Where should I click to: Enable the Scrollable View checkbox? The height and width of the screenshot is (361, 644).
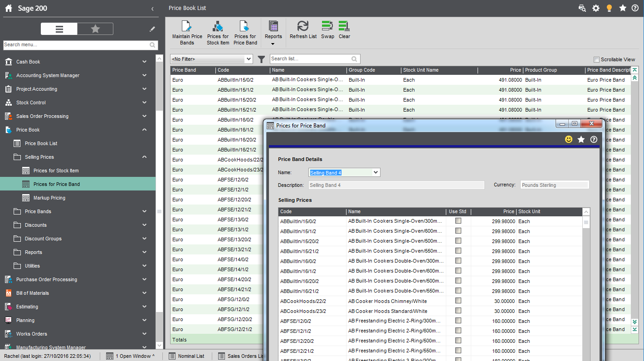click(596, 59)
